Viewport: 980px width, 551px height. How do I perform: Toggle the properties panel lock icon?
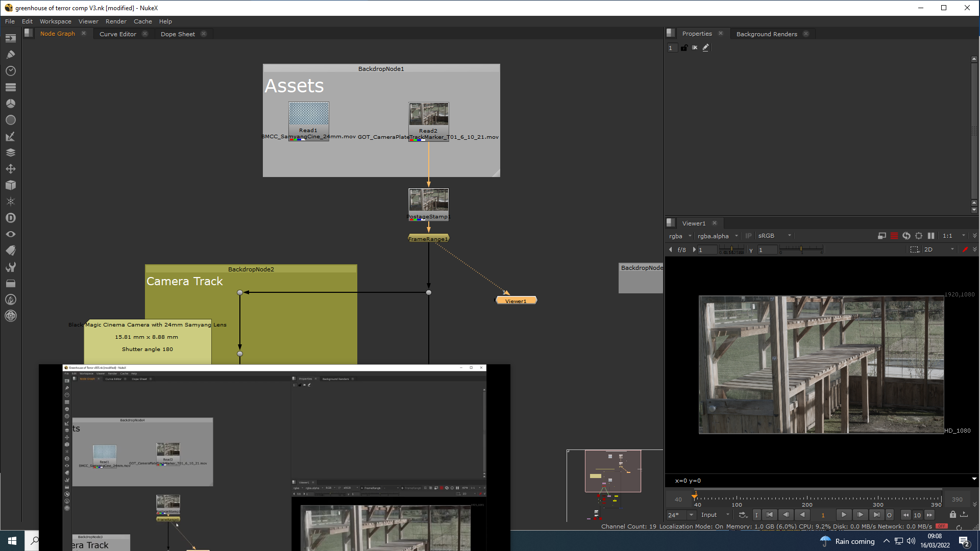pos(684,47)
